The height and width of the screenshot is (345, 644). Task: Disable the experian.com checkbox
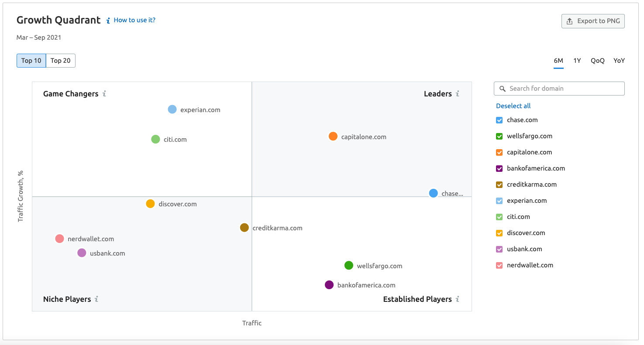point(499,201)
